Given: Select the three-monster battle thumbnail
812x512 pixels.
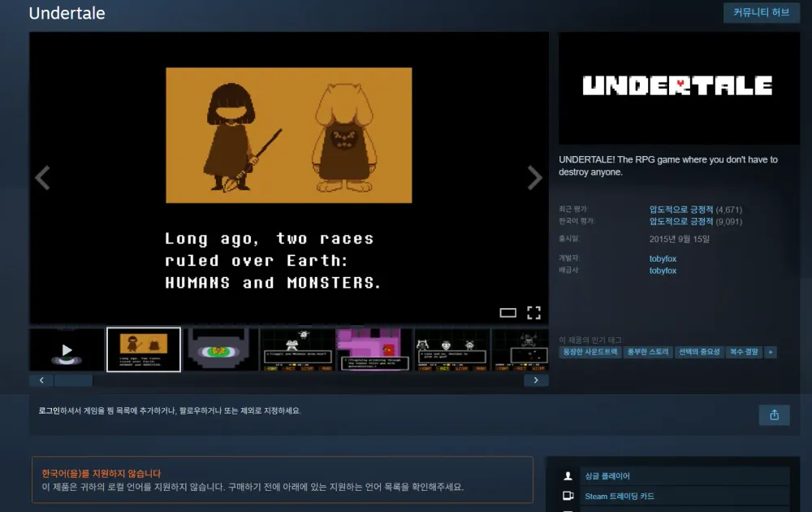Looking at the screenshot, I should [451, 349].
